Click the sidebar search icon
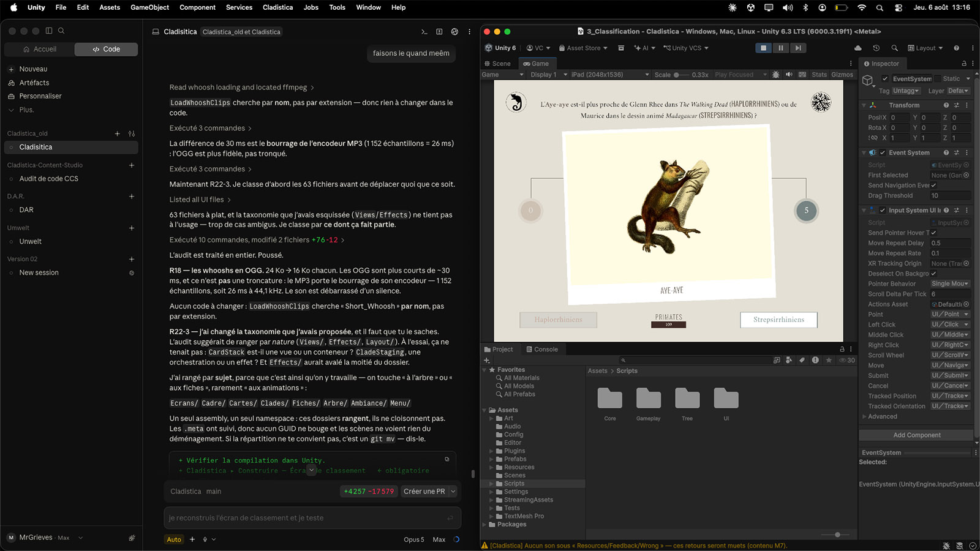 (x=61, y=31)
